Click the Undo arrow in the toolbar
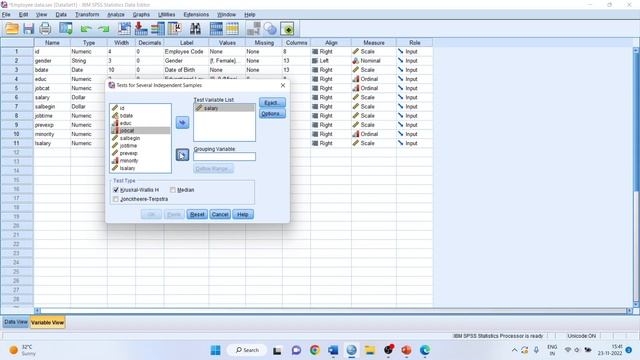Screen dimensions: 640x360 click(86, 29)
